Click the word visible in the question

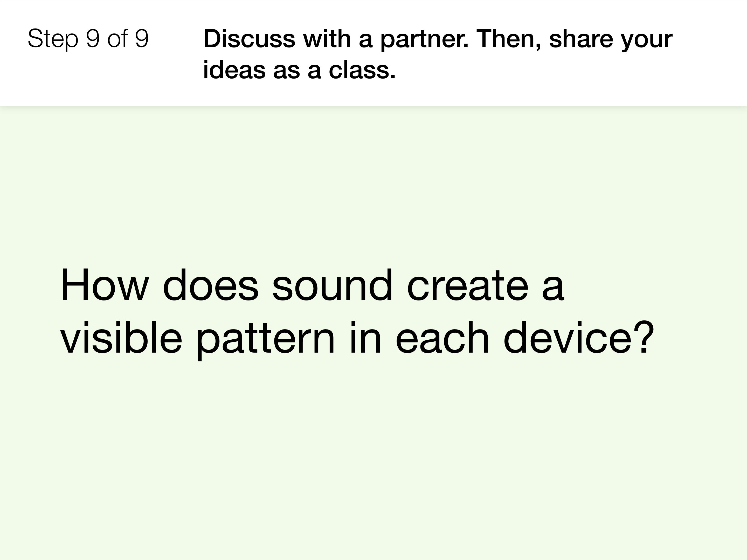[121, 337]
